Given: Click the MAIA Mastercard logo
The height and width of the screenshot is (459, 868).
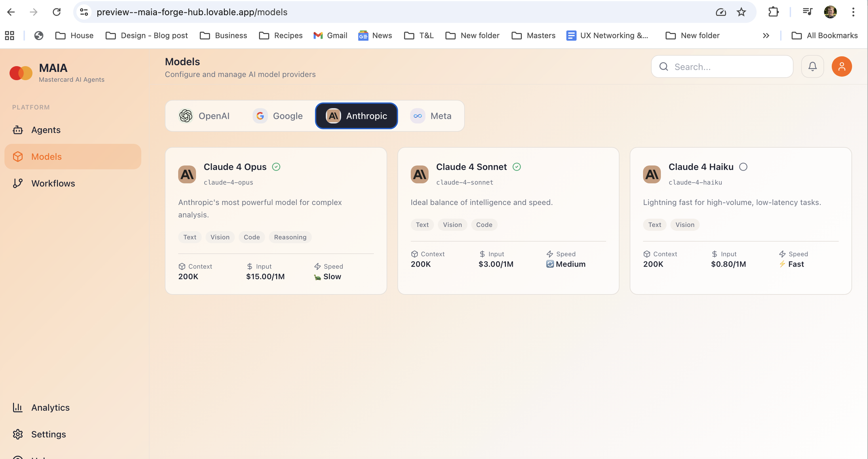Looking at the screenshot, I should coord(21,73).
